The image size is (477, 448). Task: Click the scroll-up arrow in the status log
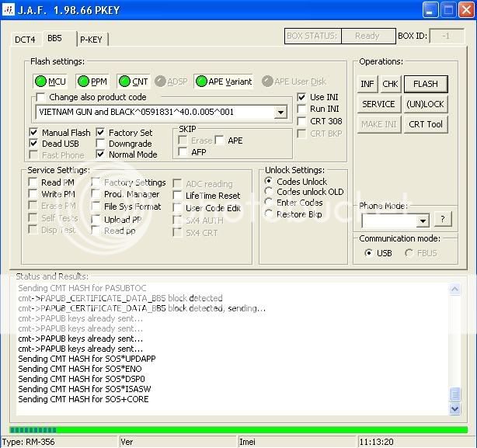coord(455,290)
